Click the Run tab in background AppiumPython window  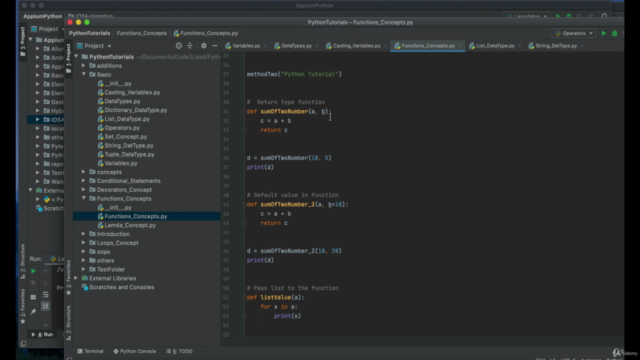44,335
